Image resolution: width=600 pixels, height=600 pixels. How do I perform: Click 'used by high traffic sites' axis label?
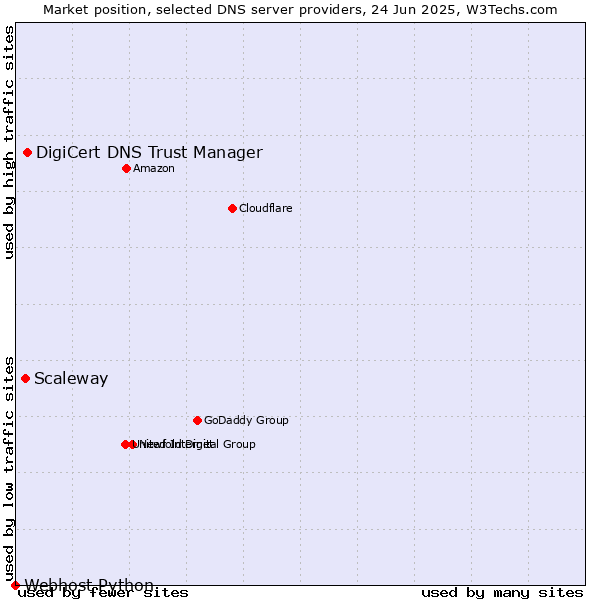(x=9, y=142)
